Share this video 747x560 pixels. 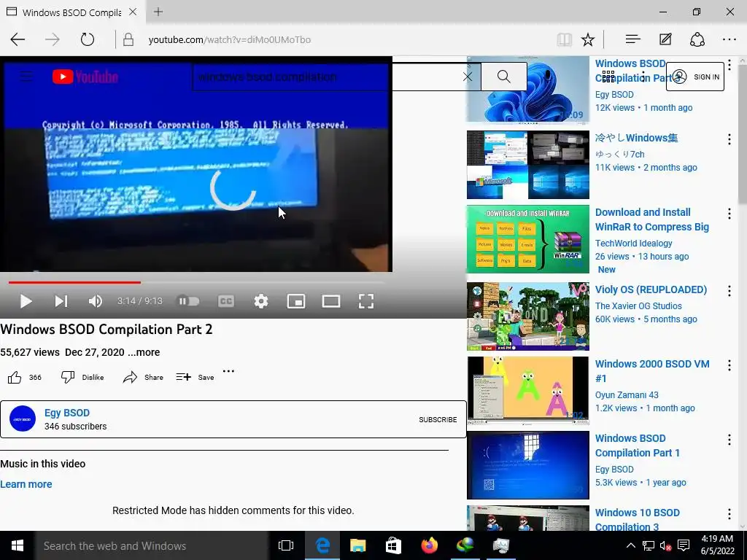click(x=143, y=377)
